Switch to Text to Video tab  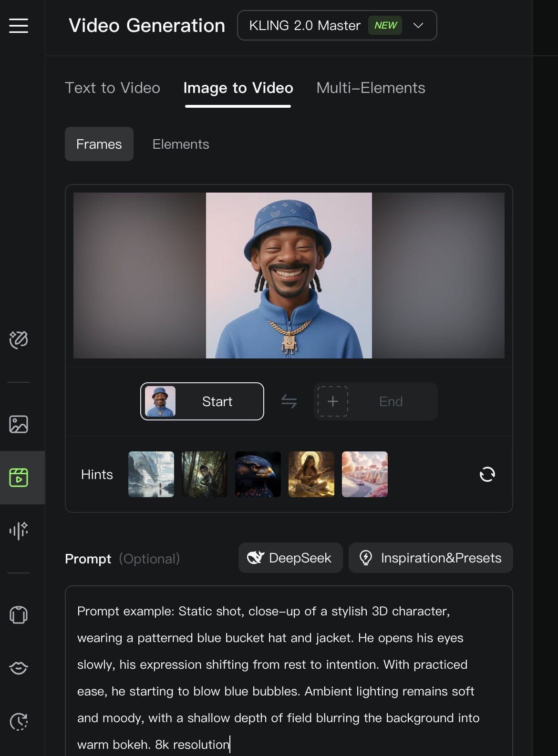tap(113, 88)
